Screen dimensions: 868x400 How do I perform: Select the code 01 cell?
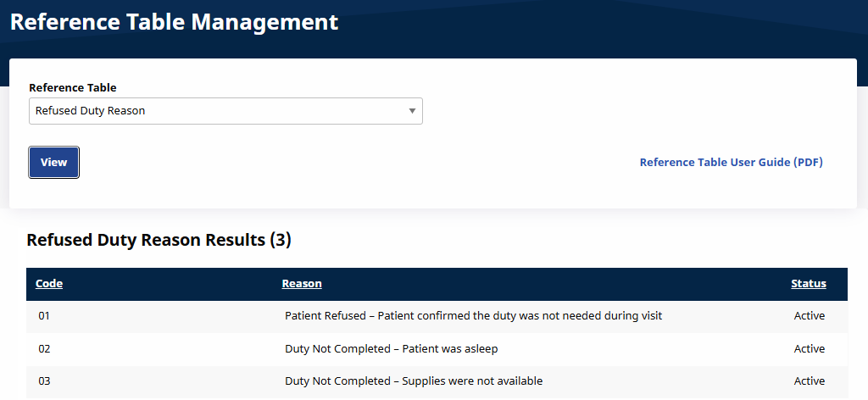pos(45,316)
